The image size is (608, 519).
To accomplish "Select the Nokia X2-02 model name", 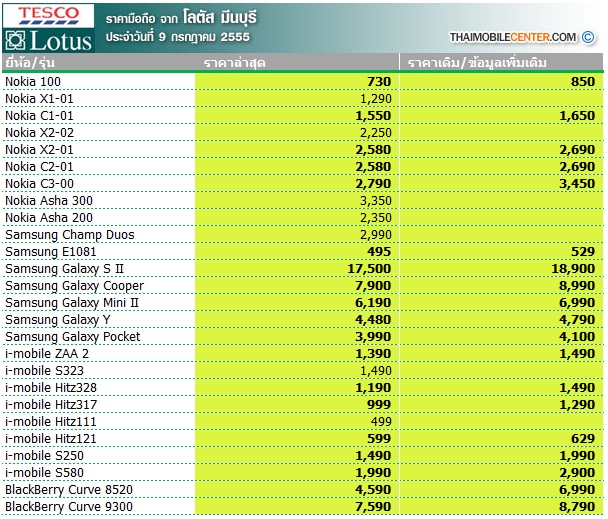I will 39,133.
